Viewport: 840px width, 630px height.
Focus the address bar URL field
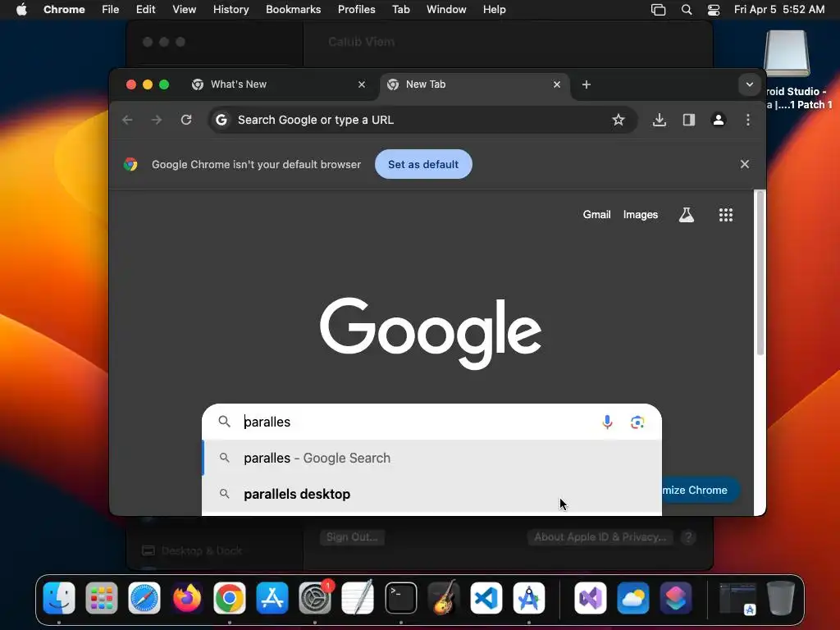pos(422,120)
